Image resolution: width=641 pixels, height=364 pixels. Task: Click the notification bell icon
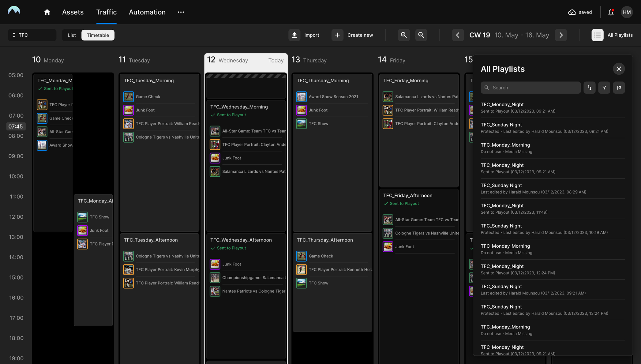(611, 12)
